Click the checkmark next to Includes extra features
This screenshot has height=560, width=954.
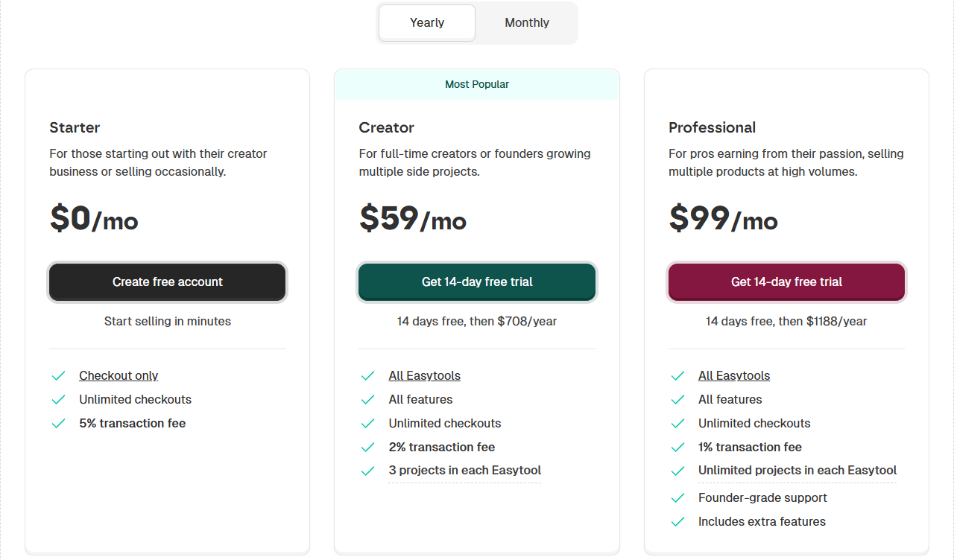tap(677, 522)
